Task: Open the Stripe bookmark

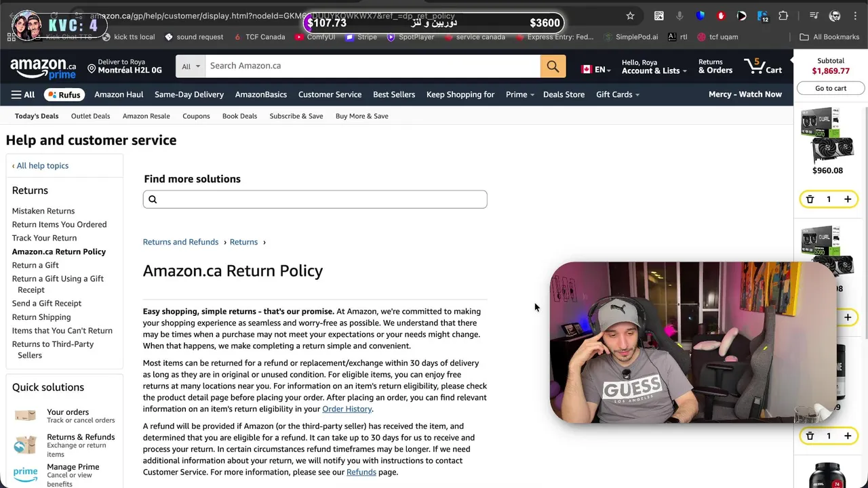Action: click(361, 37)
